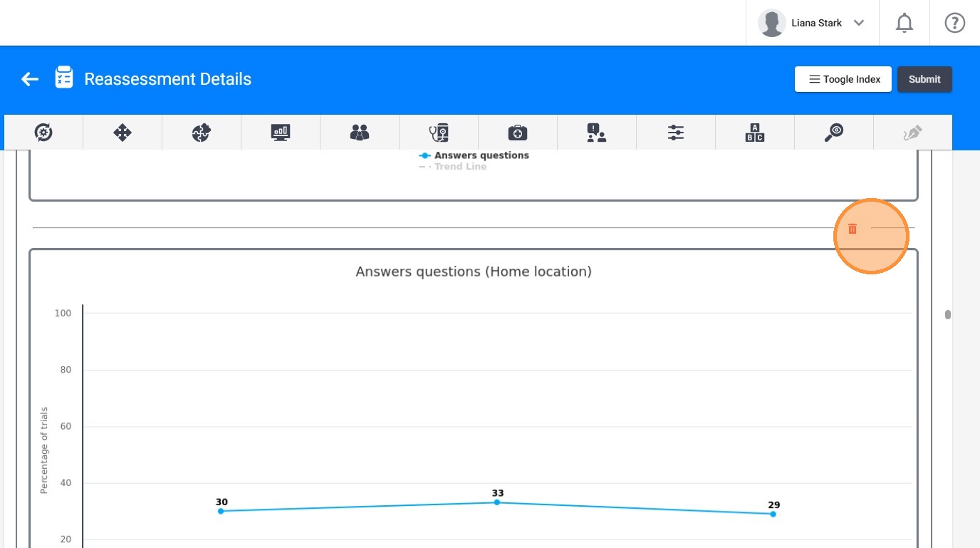Delete the Home location chart with trash icon
Screen dimensions: 980x548
pos(853,229)
